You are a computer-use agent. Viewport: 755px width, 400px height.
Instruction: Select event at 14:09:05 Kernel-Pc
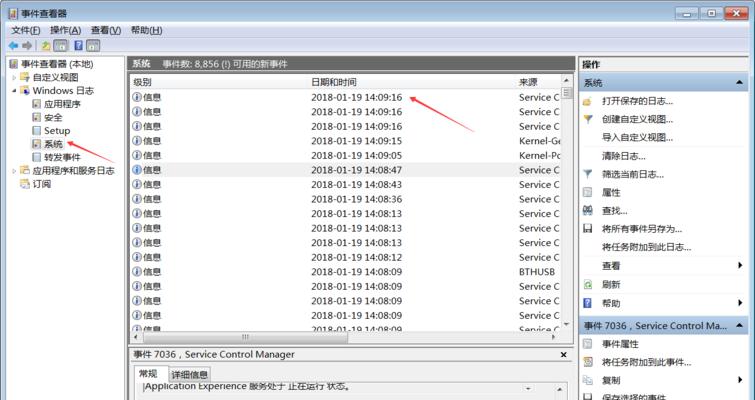[x=345, y=155]
